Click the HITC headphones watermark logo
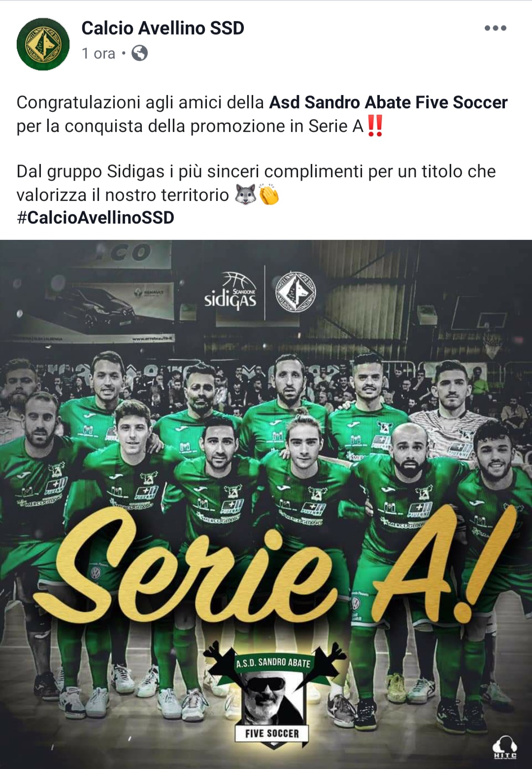The width and height of the screenshot is (532, 769). (505, 747)
